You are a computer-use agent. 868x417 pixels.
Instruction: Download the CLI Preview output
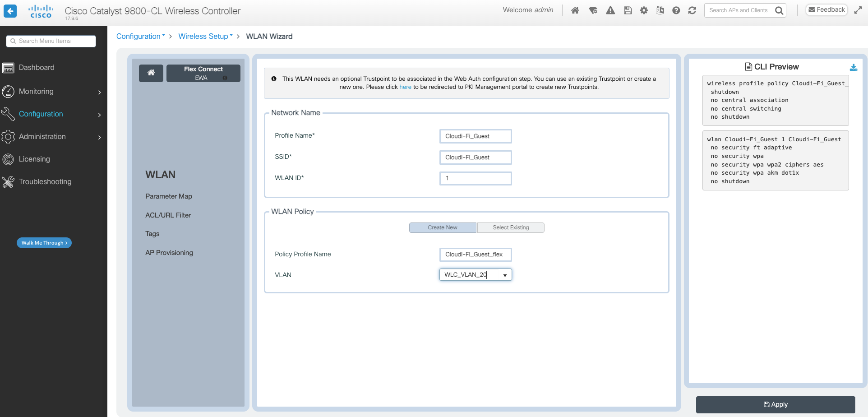pos(854,66)
